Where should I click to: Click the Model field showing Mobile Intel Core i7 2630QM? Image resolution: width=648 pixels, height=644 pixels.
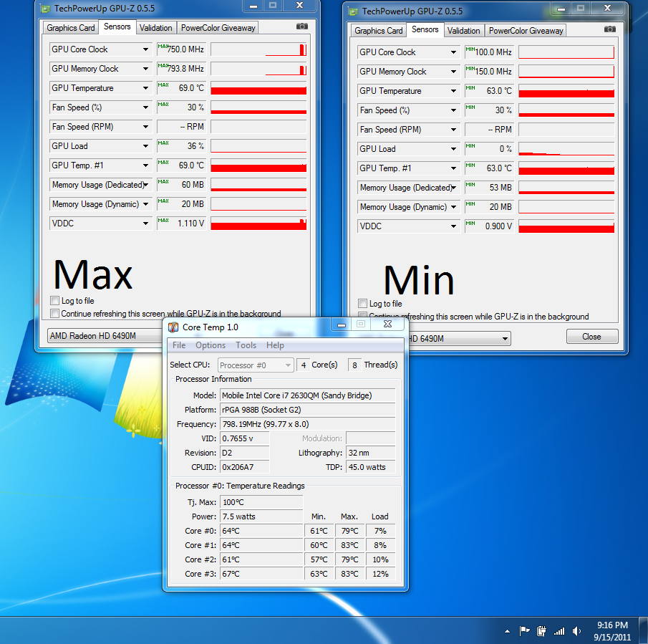[307, 395]
